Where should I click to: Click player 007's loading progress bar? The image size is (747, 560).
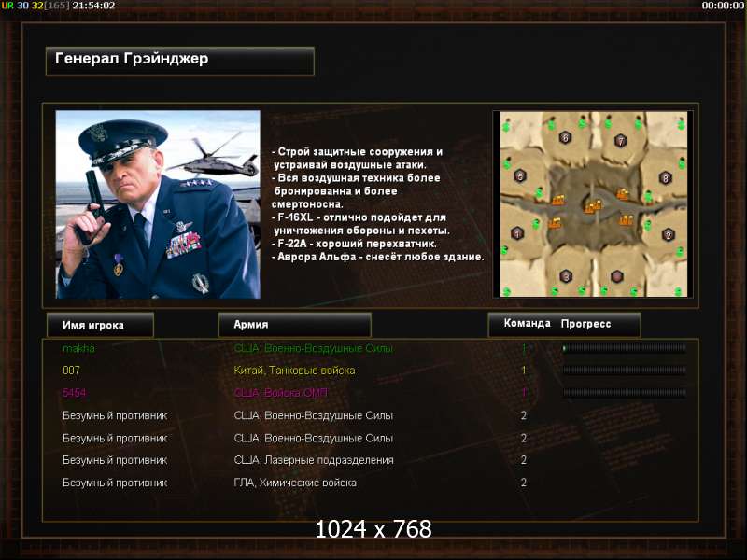coord(625,370)
